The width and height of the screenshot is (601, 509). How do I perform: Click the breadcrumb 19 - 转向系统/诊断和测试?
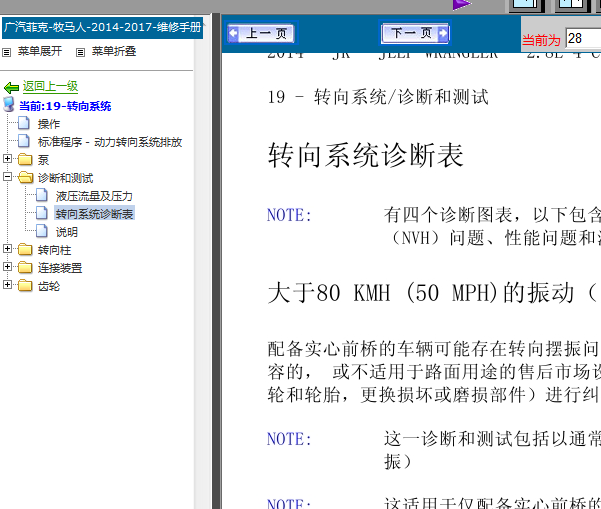(x=378, y=97)
